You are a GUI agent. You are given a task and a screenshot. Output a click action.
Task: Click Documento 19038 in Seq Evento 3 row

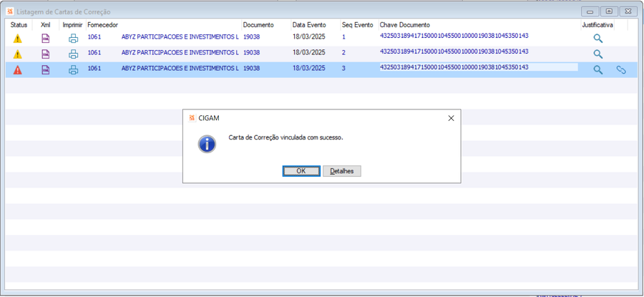251,68
